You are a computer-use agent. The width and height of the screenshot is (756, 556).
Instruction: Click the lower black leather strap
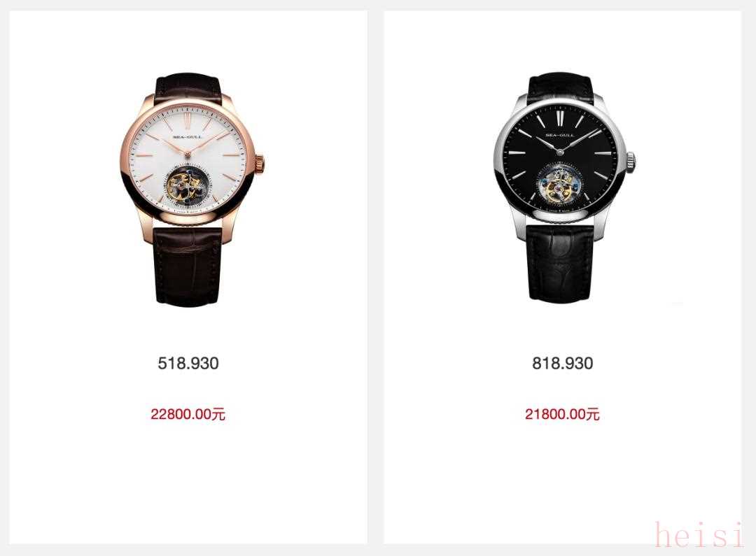click(x=560, y=262)
